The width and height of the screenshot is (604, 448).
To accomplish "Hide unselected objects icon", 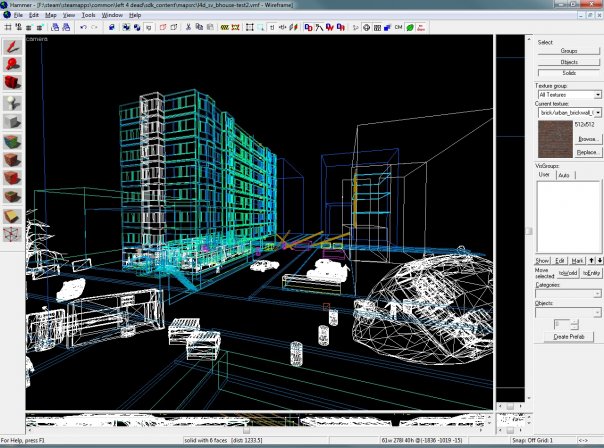I will click(x=174, y=27).
